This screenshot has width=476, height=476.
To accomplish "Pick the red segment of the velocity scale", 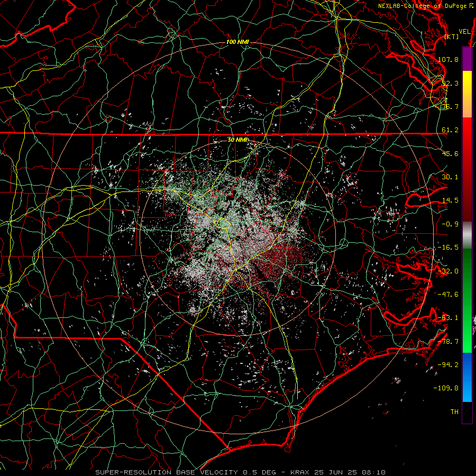I will point(467,169).
